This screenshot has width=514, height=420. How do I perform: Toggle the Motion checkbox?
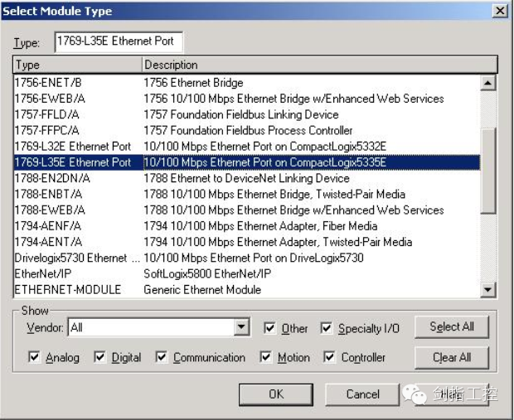pyautogui.click(x=267, y=358)
